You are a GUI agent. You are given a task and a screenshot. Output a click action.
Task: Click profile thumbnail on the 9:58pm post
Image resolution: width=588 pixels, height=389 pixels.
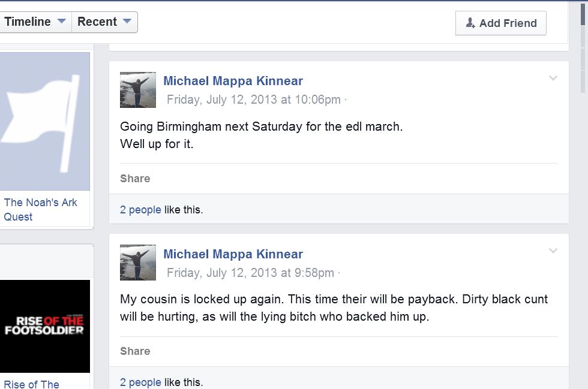click(138, 263)
